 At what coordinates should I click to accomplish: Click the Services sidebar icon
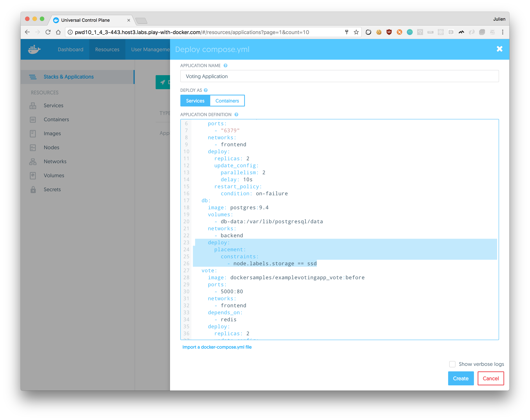(33, 106)
